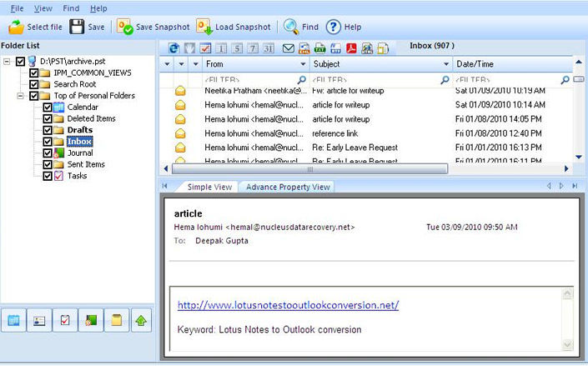Click the Find magnifier icon

click(x=291, y=27)
